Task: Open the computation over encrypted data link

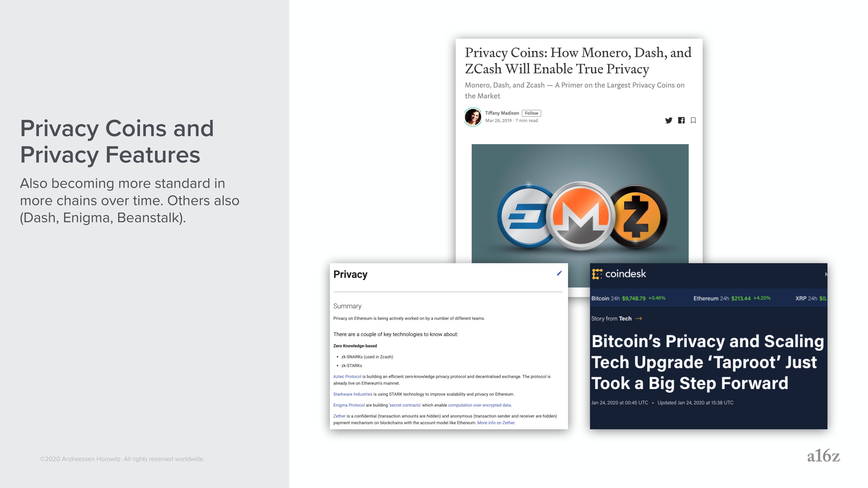Action: point(479,405)
